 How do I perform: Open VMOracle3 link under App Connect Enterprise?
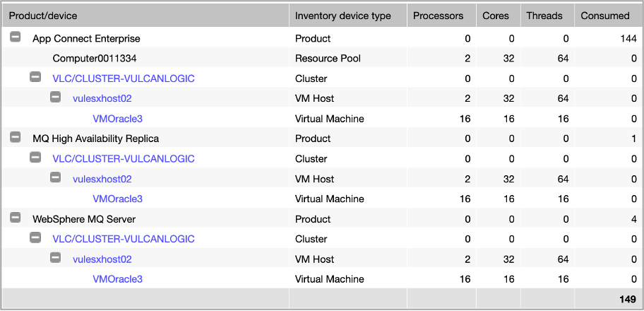[117, 119]
